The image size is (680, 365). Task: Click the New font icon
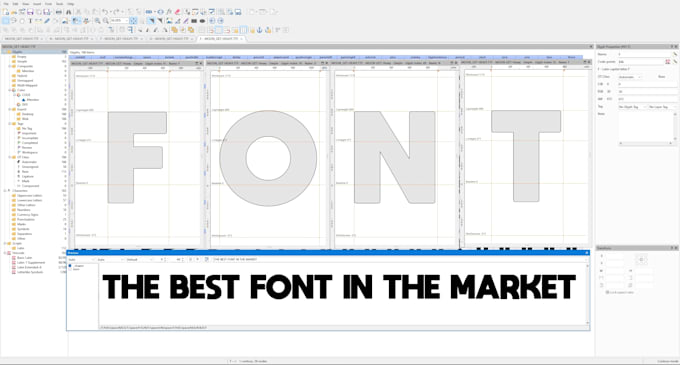pos(6,12)
